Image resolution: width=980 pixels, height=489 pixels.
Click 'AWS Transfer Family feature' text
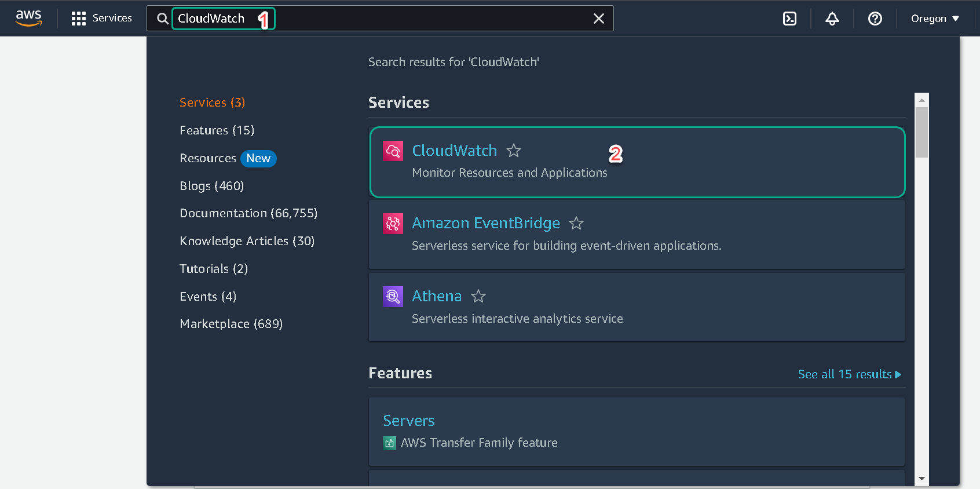[x=479, y=443]
